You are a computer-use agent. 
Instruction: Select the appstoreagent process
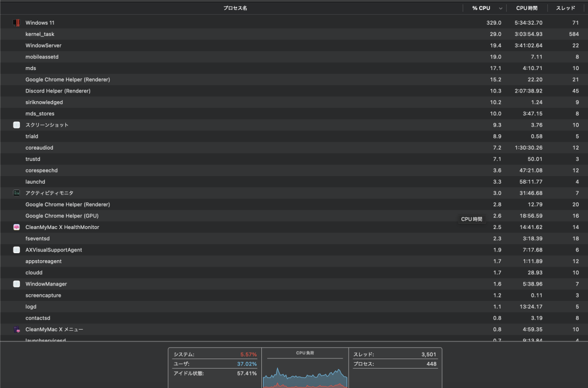click(x=44, y=261)
